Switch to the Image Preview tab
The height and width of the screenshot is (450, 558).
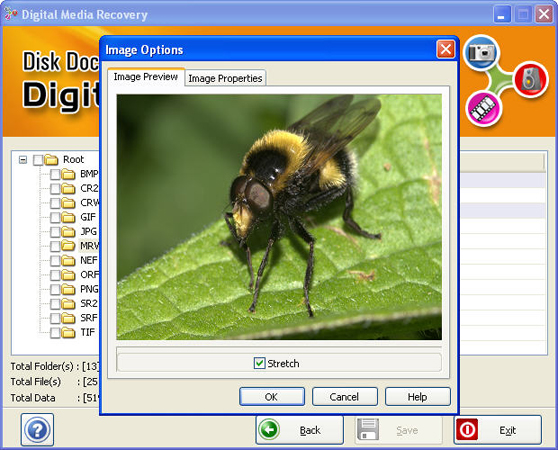[146, 77]
